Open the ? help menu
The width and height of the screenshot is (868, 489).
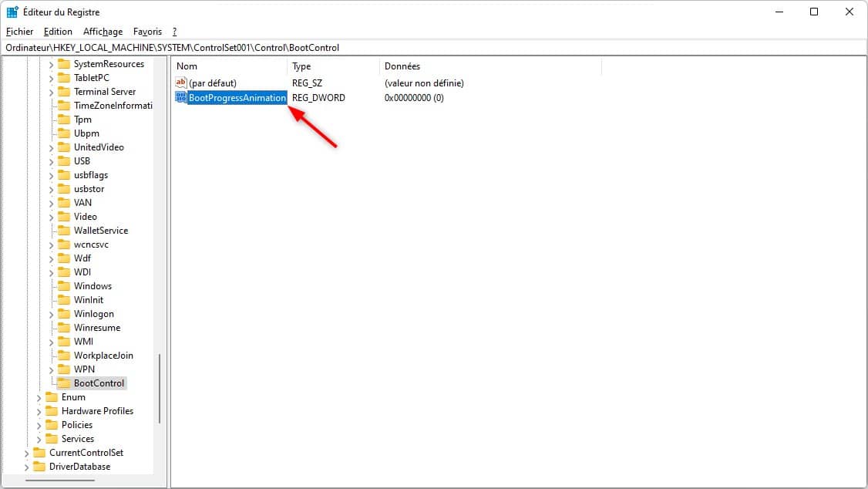click(174, 32)
